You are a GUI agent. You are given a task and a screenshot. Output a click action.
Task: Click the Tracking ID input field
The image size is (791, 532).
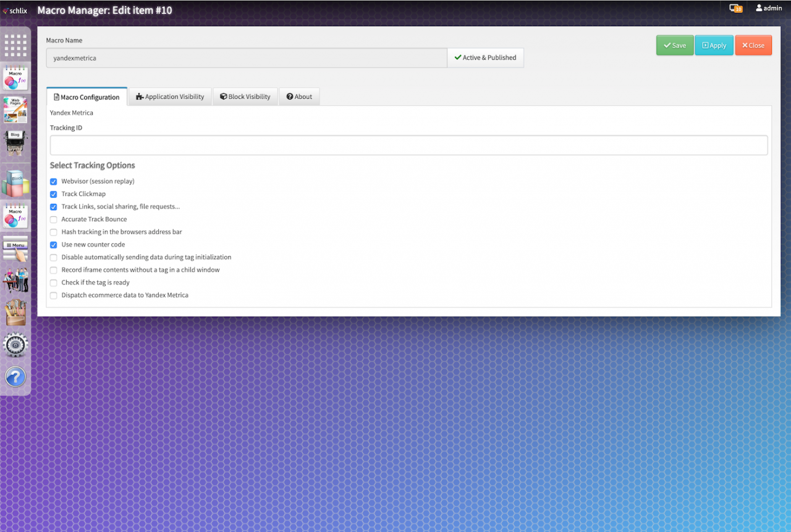point(409,145)
